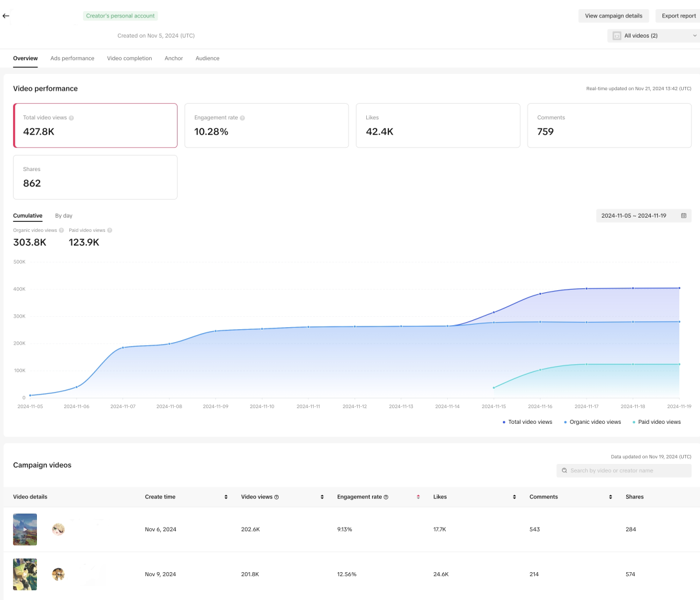This screenshot has width=700, height=600.
Task: Click creator avatar in Nov 6, 2024 row
Action: pos(58,529)
